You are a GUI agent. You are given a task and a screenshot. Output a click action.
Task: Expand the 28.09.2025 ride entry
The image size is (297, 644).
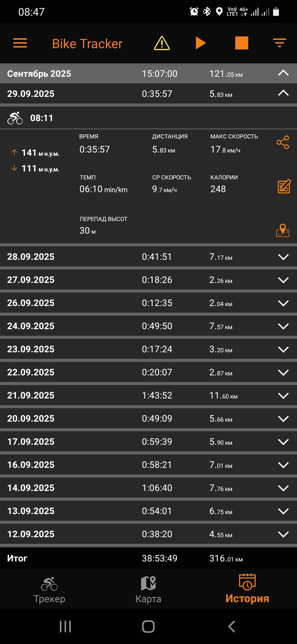pos(283,257)
